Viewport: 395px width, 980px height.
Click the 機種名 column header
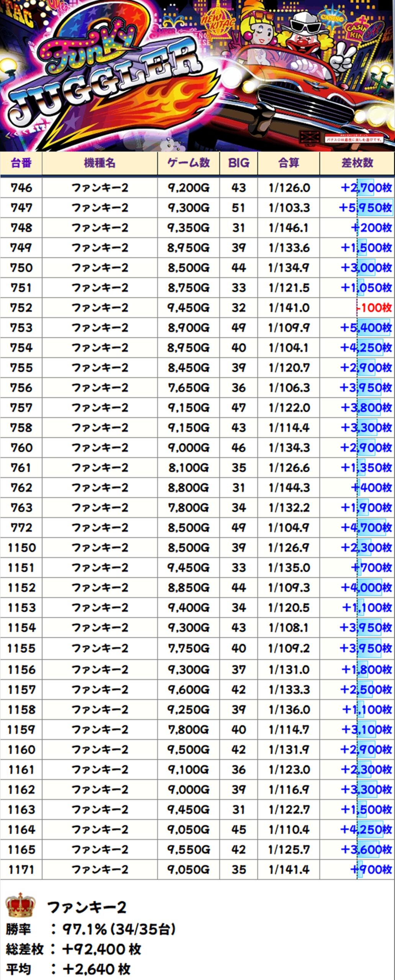100,163
